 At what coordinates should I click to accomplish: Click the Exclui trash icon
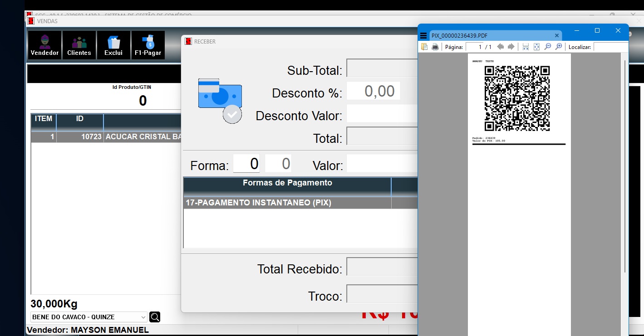click(x=113, y=45)
